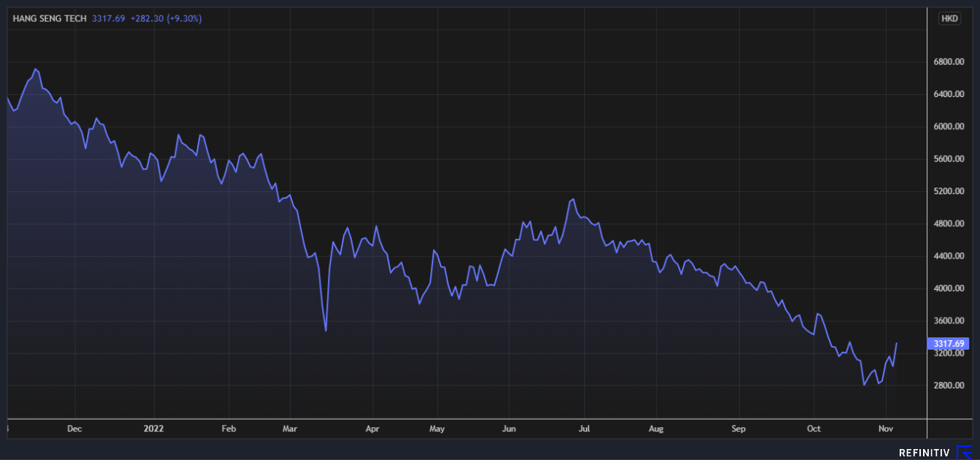Click the (+9.30%) percent change text
This screenshot has width=980, height=460.
[184, 18]
